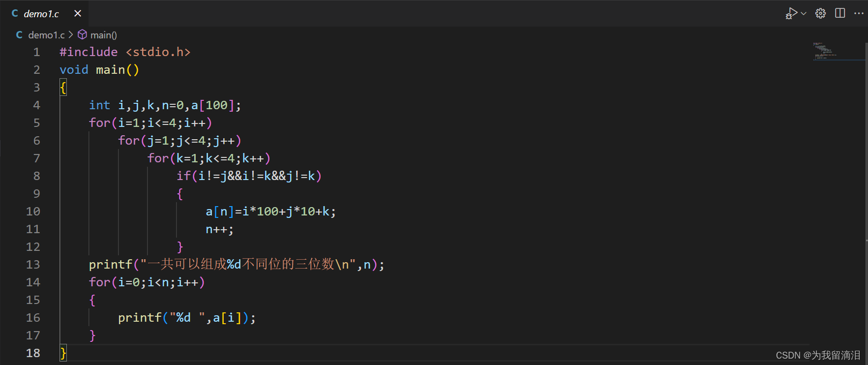Viewport: 868px width, 365px height.
Task: Click line number 13 in the gutter
Action: [x=33, y=265]
